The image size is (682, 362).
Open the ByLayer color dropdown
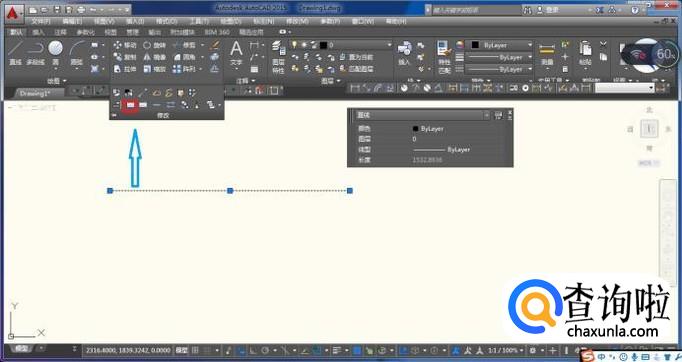pos(501,45)
